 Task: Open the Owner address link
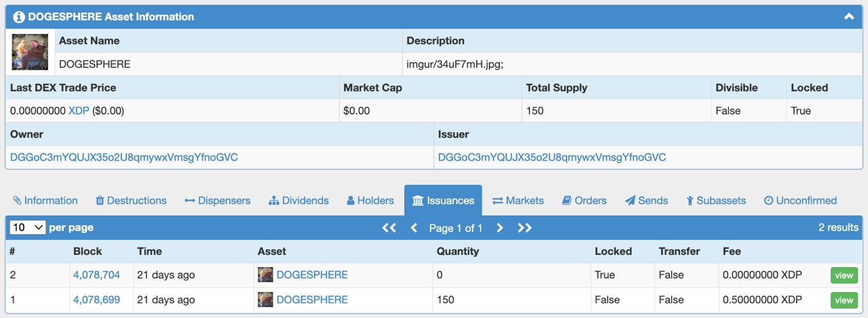[x=124, y=157]
